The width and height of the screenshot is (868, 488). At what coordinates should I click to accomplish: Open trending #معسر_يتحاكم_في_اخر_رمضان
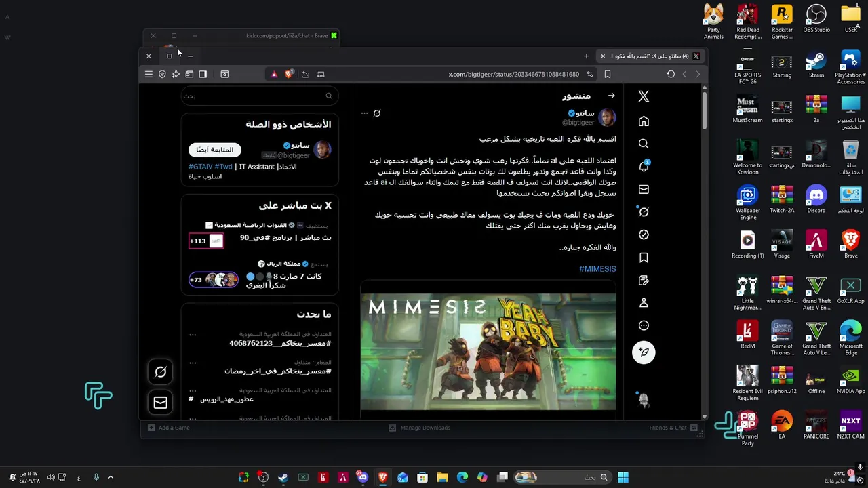tap(278, 371)
